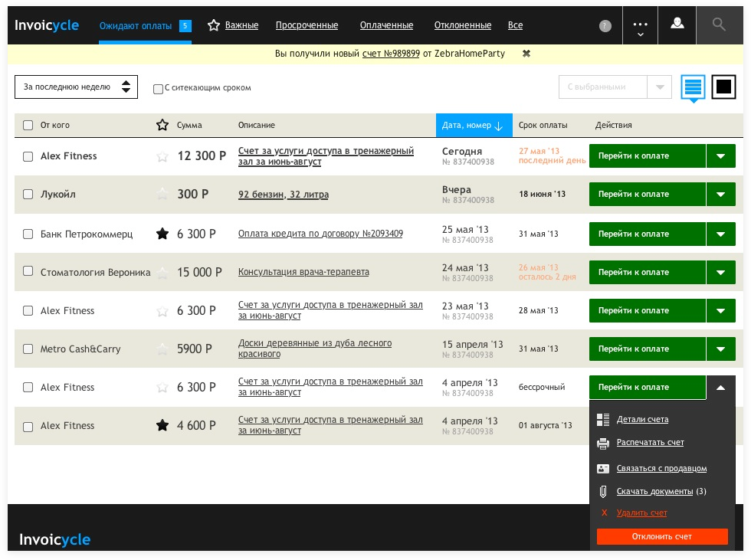
Task: Open the За последнюю неделю period dropdown
Action: pyautogui.click(x=76, y=87)
